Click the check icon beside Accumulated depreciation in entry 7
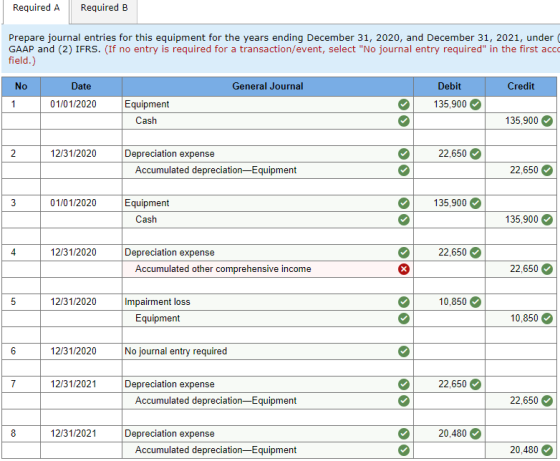Viewport: 560px width, 461px height. (404, 401)
